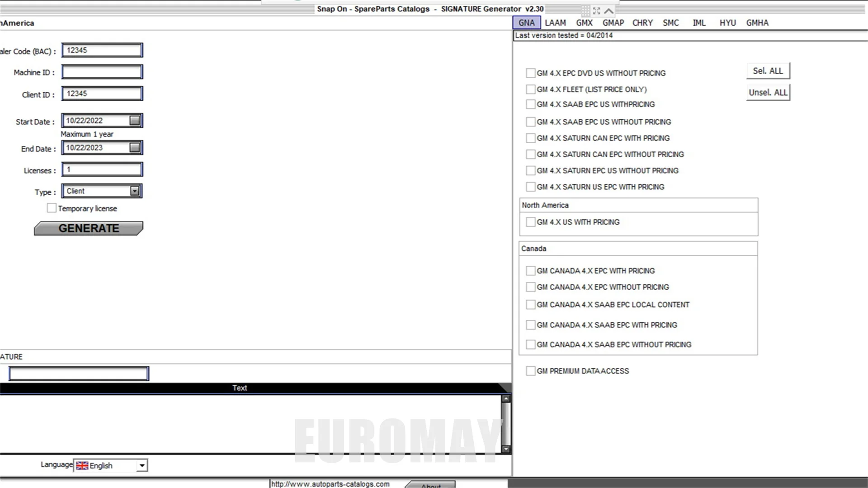The height and width of the screenshot is (488, 868).
Task: Check GM 4.X SAAB EPC US WITHPRICING
Action: (x=531, y=104)
